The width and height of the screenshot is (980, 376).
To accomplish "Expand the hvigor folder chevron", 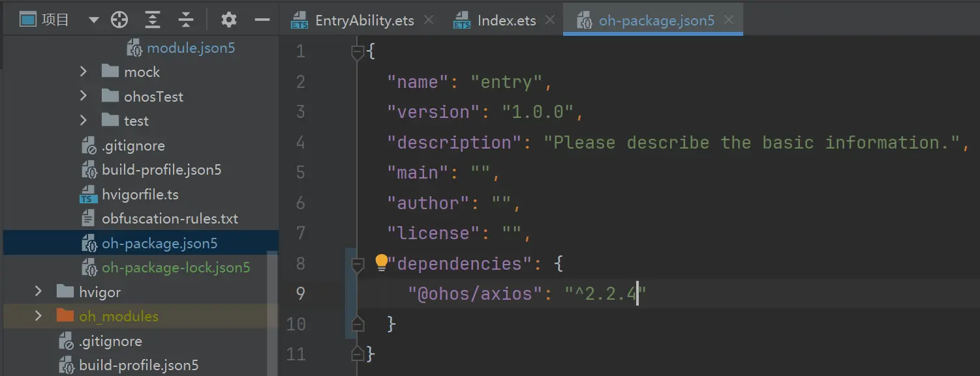I will (38, 292).
